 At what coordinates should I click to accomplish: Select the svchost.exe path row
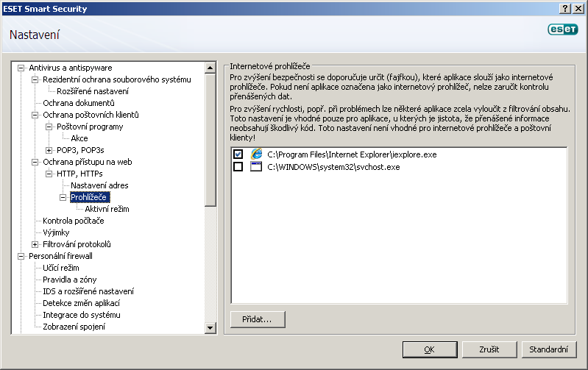333,167
